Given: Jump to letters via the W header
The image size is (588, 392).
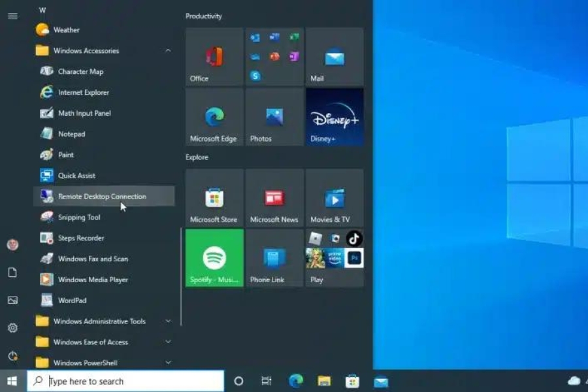Looking at the screenshot, I should [42, 10].
